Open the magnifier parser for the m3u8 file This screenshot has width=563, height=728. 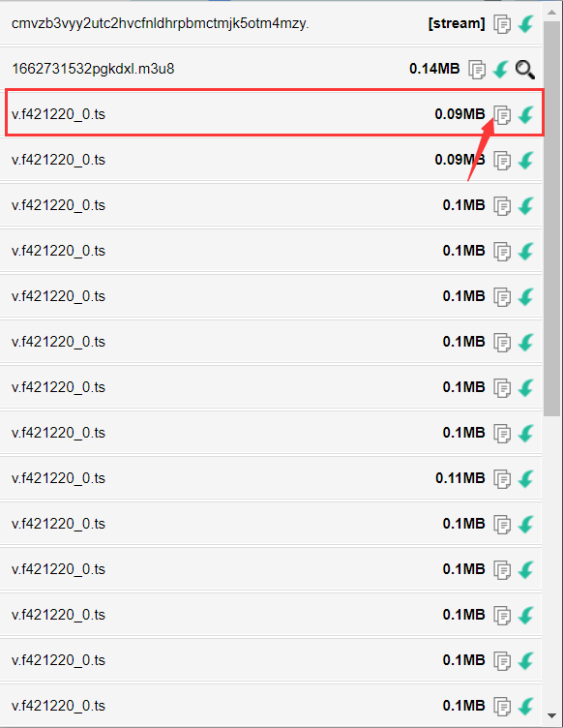(525, 70)
